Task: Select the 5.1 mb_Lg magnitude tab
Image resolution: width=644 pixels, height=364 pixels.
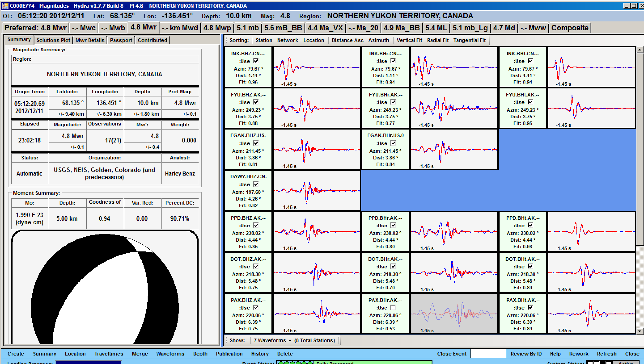Action: click(470, 28)
